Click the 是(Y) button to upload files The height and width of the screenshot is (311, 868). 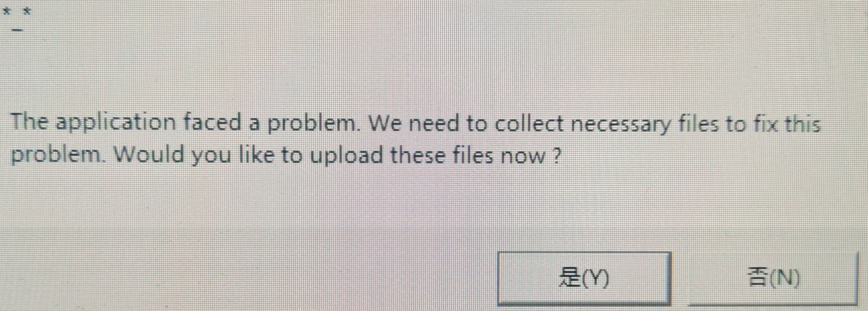[584, 277]
